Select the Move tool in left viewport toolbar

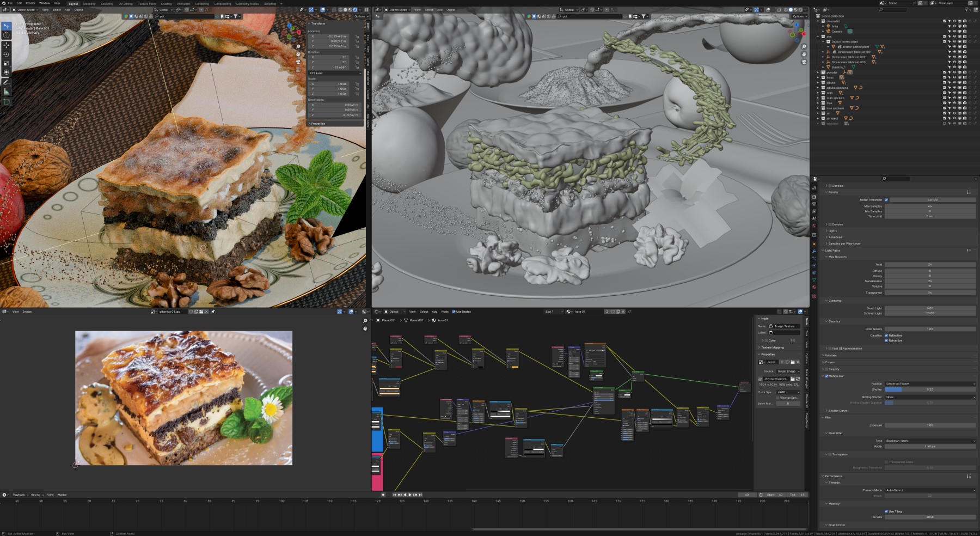[6, 45]
